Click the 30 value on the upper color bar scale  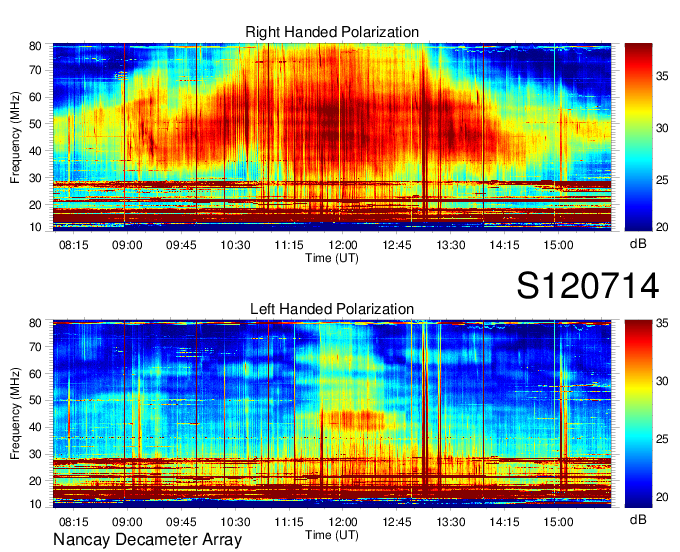tap(662, 128)
